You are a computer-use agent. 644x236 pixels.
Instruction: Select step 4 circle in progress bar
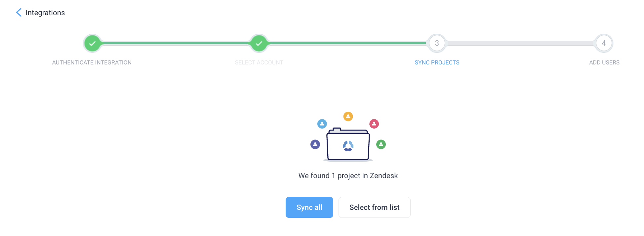604,43
